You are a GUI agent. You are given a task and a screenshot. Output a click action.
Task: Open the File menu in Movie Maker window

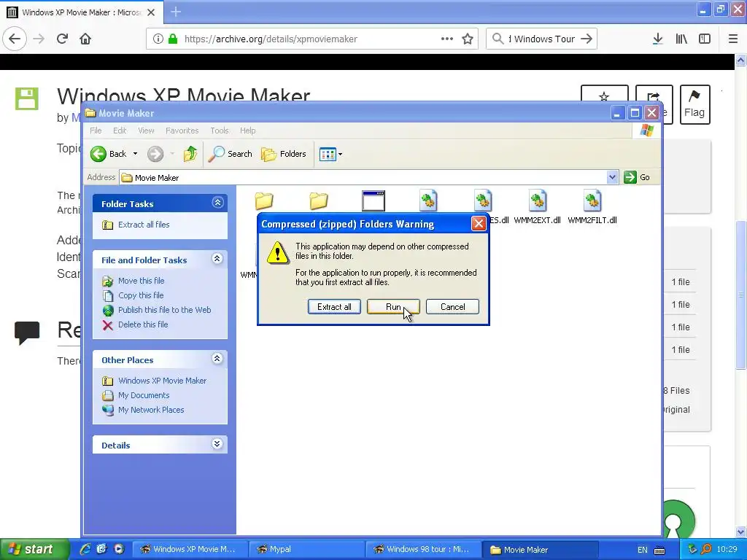(96, 131)
